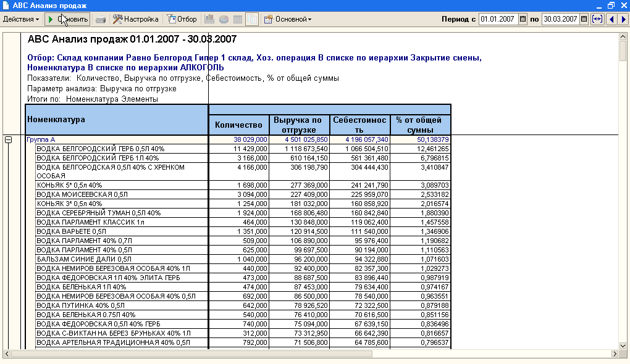Shift period backward with left arrow

point(611,19)
